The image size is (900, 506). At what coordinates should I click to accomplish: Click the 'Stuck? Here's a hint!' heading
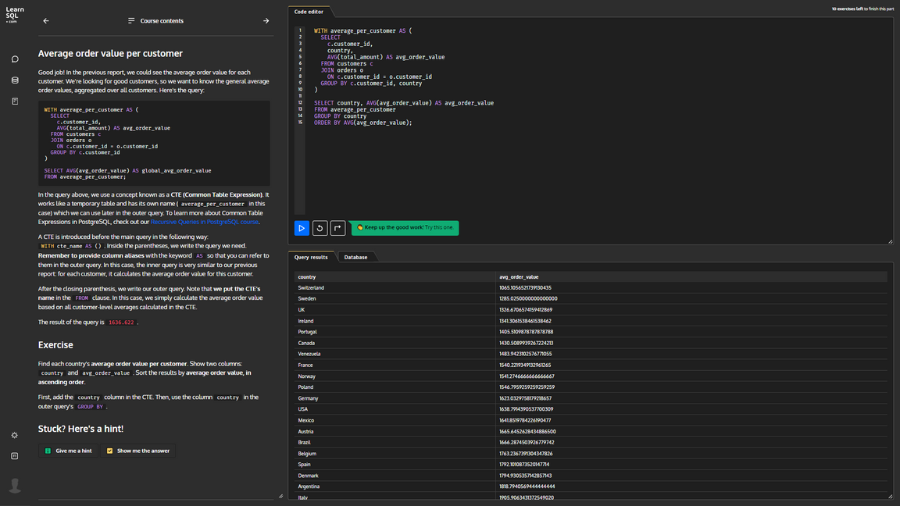80,429
